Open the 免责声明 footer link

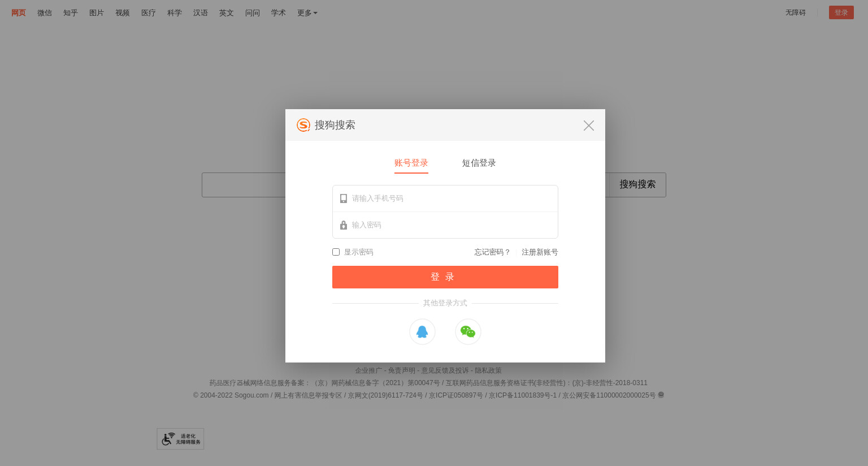tap(402, 370)
